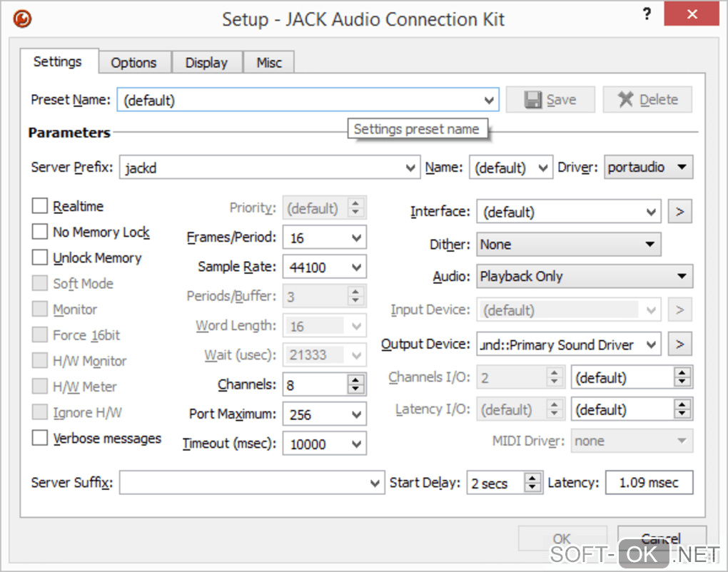Expand the Sample Rate dropdown
Viewport: 728px width, 572px height.
tap(325, 267)
